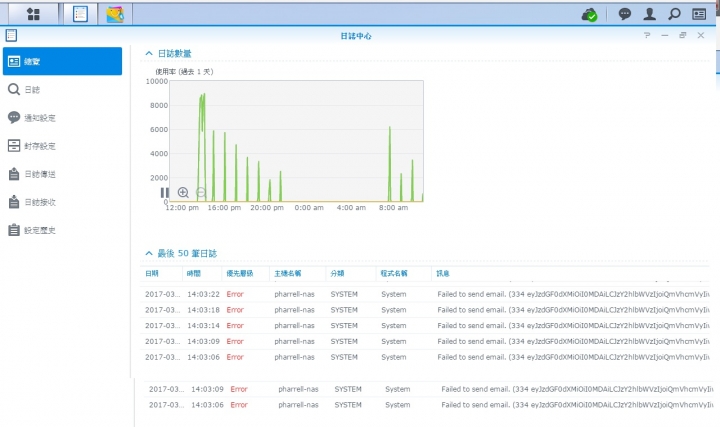Pause the usage chart updates
Viewport: 720px width, 427px height.
pos(164,192)
